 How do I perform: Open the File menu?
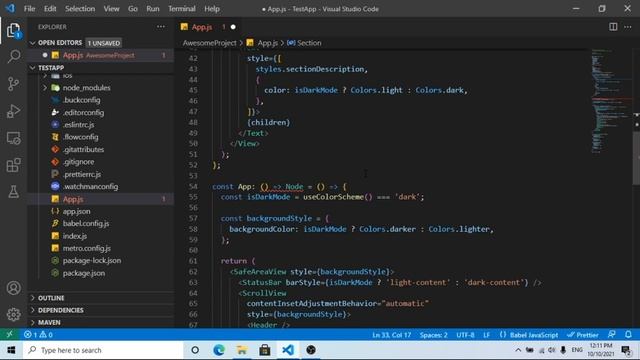(29, 9)
